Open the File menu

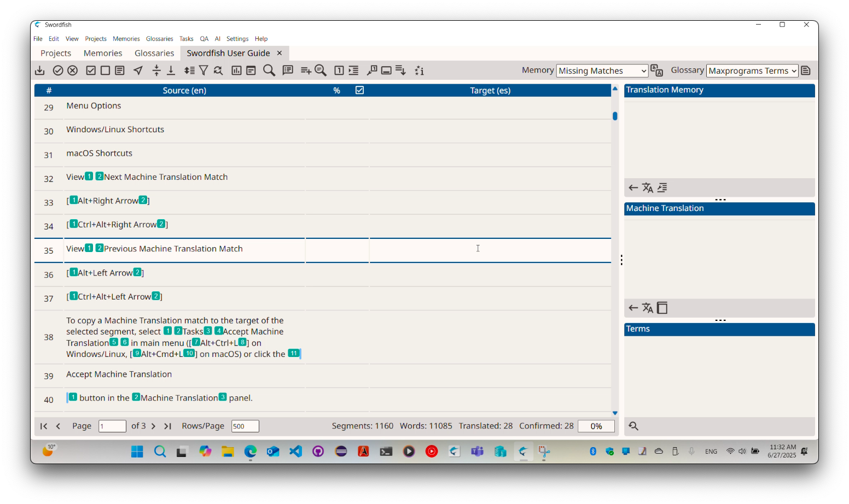38,39
